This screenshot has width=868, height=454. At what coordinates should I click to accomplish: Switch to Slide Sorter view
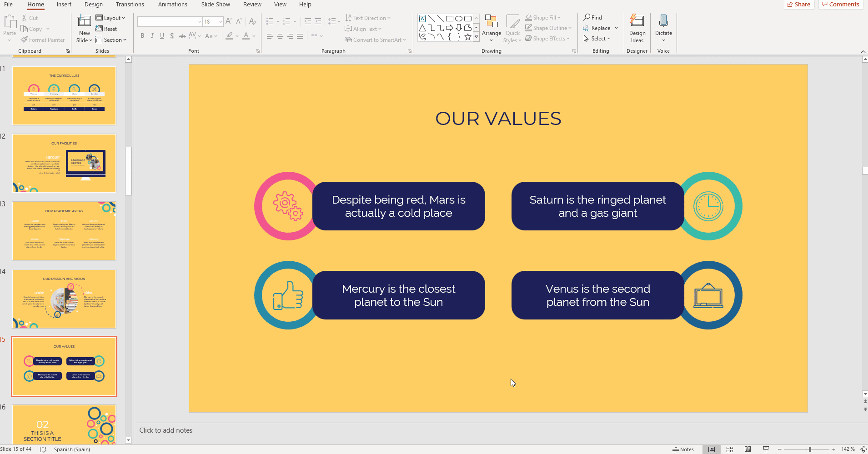pos(729,449)
